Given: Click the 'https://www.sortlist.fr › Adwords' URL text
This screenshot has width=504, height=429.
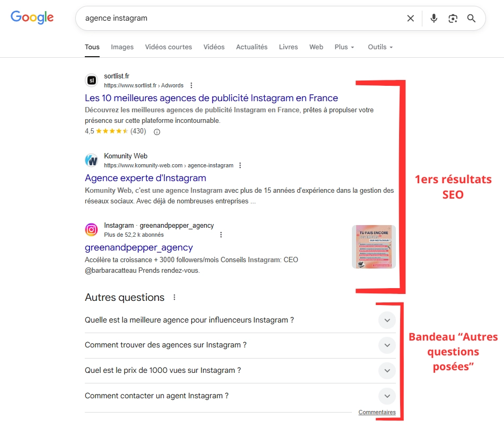Looking at the screenshot, I should pos(144,85).
